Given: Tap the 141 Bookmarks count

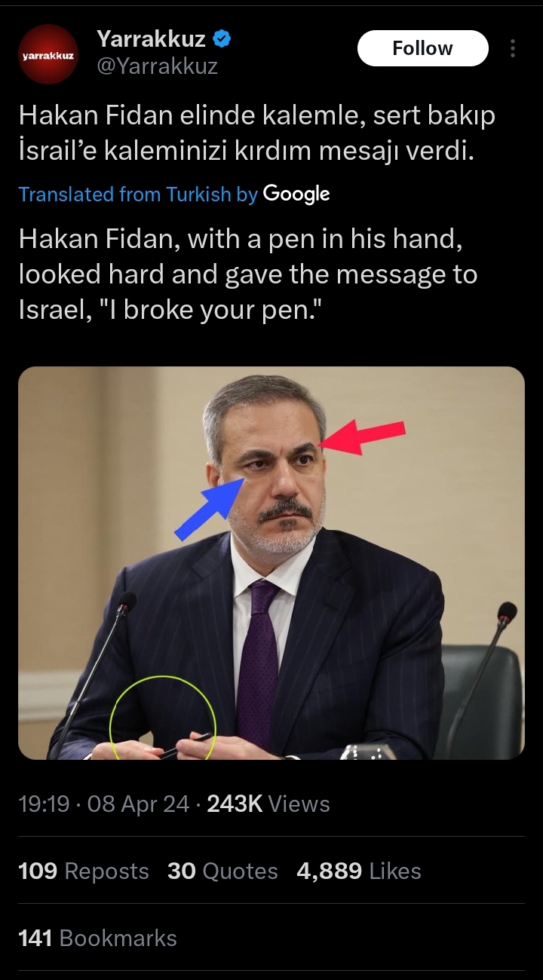Looking at the screenshot, I should point(97,938).
